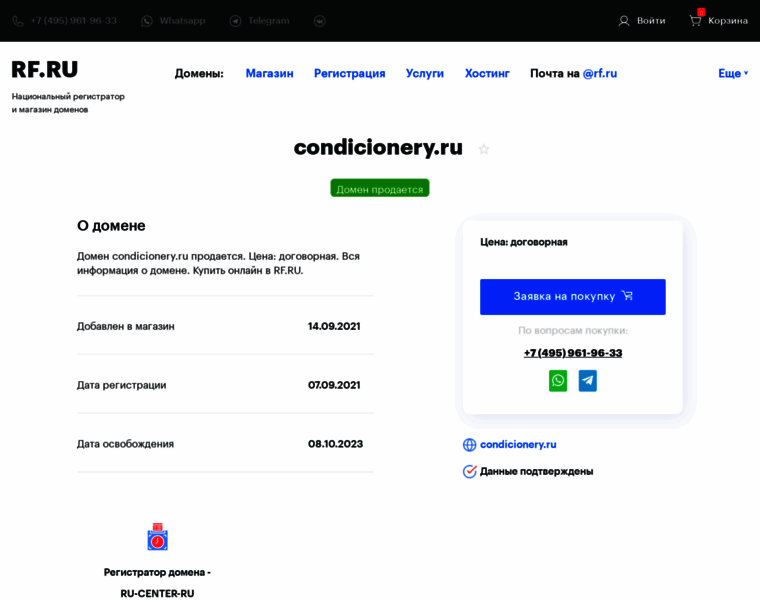Click the date 14.09.2021
The height and width of the screenshot is (600, 760).
coord(334,326)
